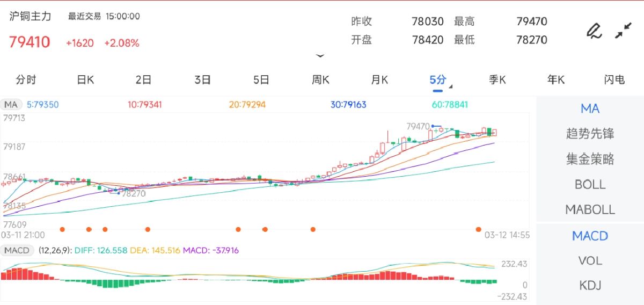
Task: Click the 最高 value 79470 in header
Action: coord(532,21)
